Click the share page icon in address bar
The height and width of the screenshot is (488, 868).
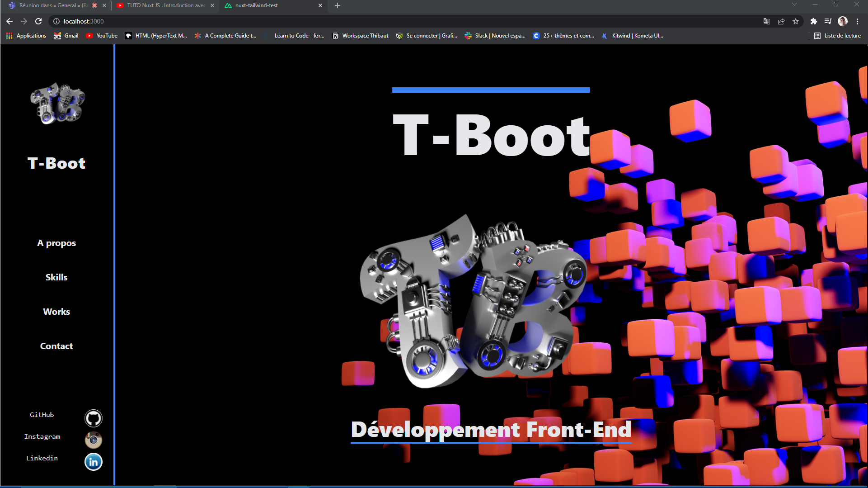pyautogui.click(x=781, y=21)
